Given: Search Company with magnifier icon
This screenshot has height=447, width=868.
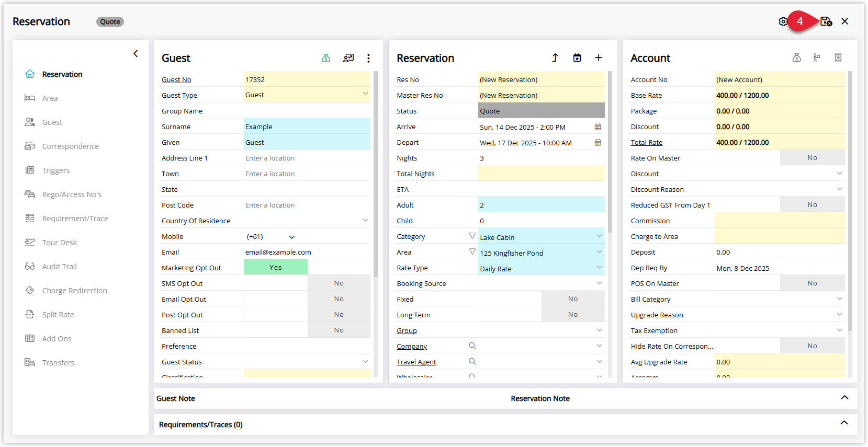Looking at the screenshot, I should click(x=472, y=346).
